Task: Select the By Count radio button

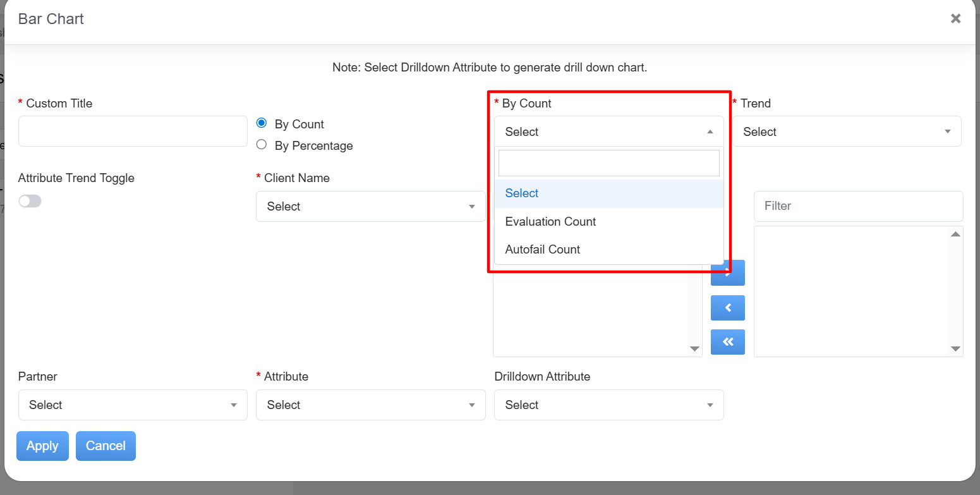Action: click(x=262, y=123)
